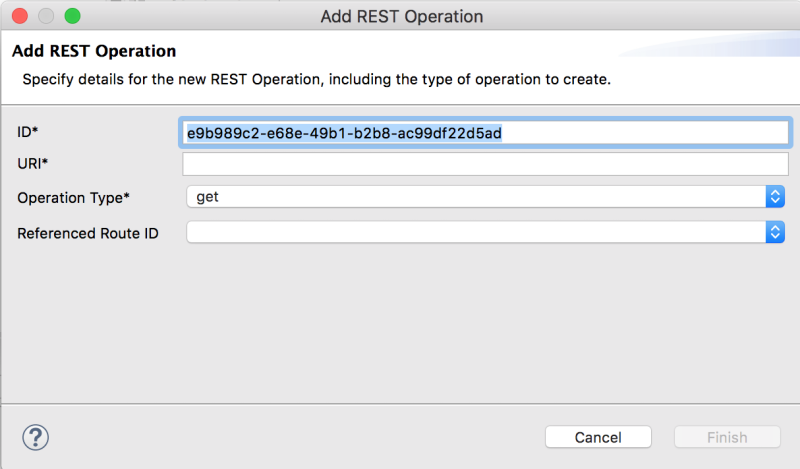Click the bold 'Add REST Operation' heading
The width and height of the screenshot is (800, 469).
tap(94, 51)
